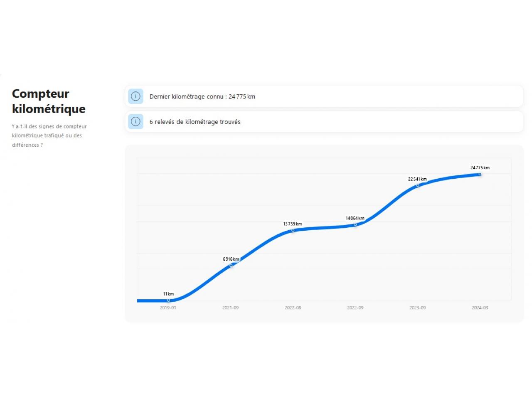Click the Dernier kilométrage connu text

click(x=202, y=96)
